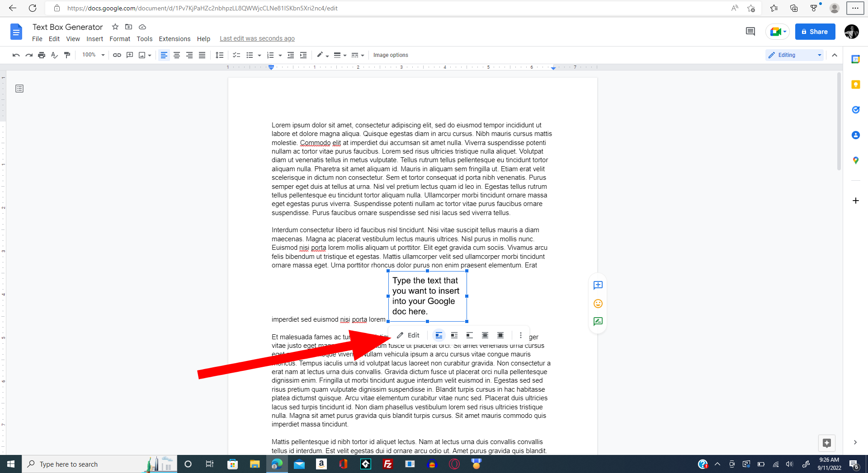Expand the numbered list options arrow
The width and height of the screenshot is (868, 473).
point(279,55)
